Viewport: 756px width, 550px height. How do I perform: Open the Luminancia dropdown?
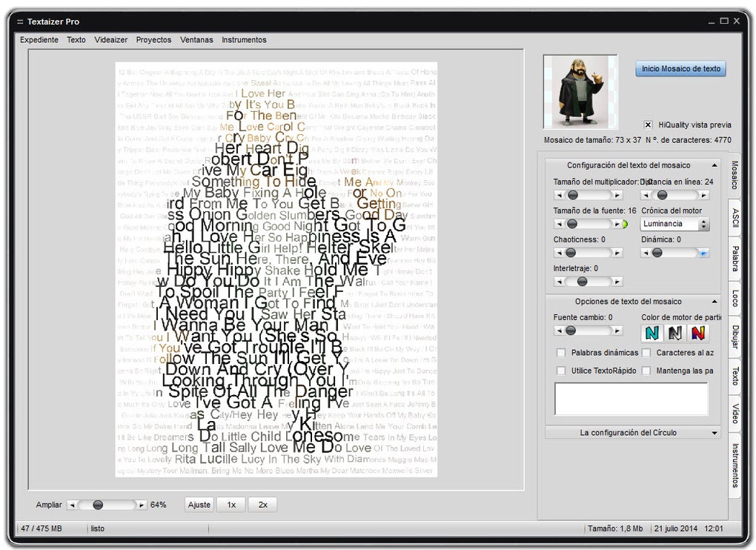[x=674, y=224]
